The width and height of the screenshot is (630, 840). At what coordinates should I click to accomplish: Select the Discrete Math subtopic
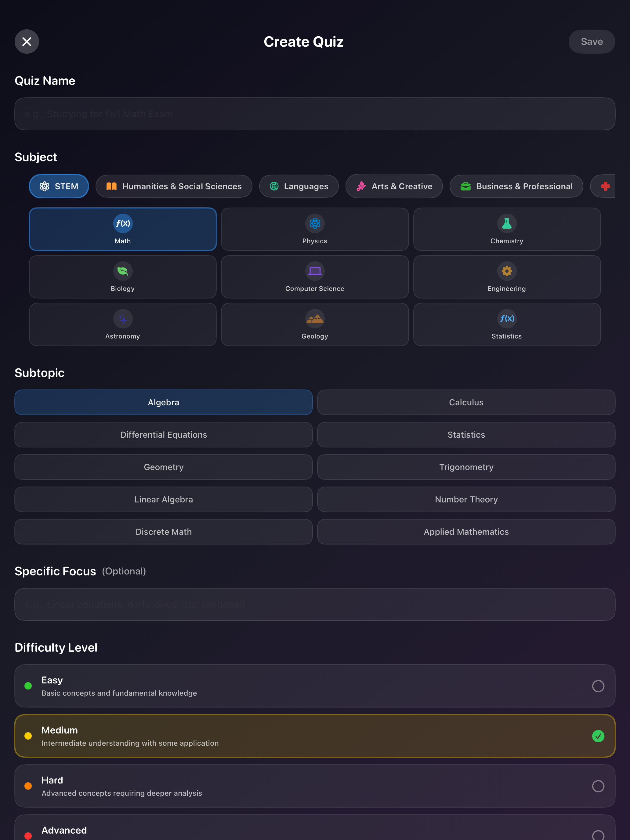[163, 532]
